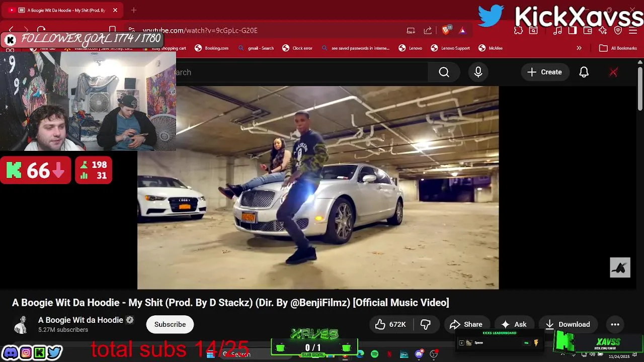This screenshot has width=644, height=362.
Task: Click the install app icon in address bar
Action: pyautogui.click(x=411, y=30)
